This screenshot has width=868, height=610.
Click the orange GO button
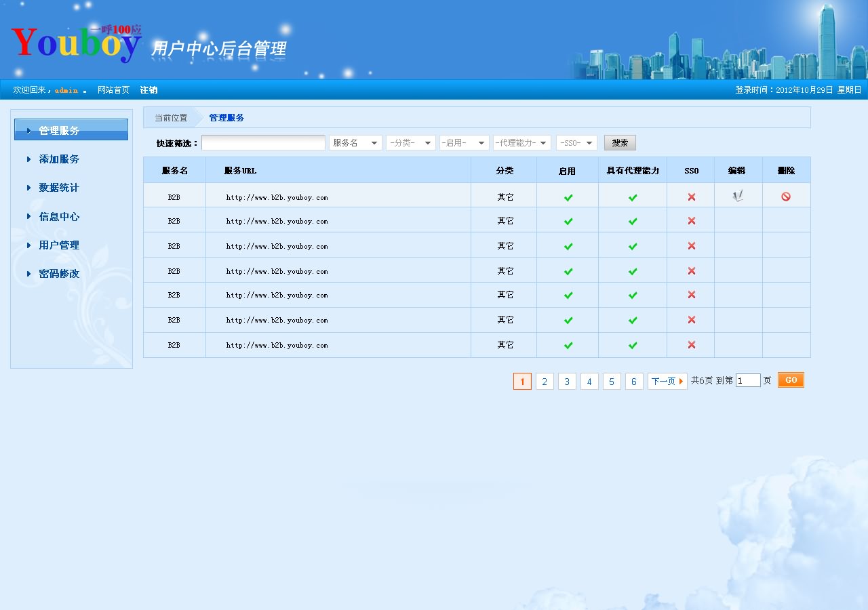coord(791,380)
